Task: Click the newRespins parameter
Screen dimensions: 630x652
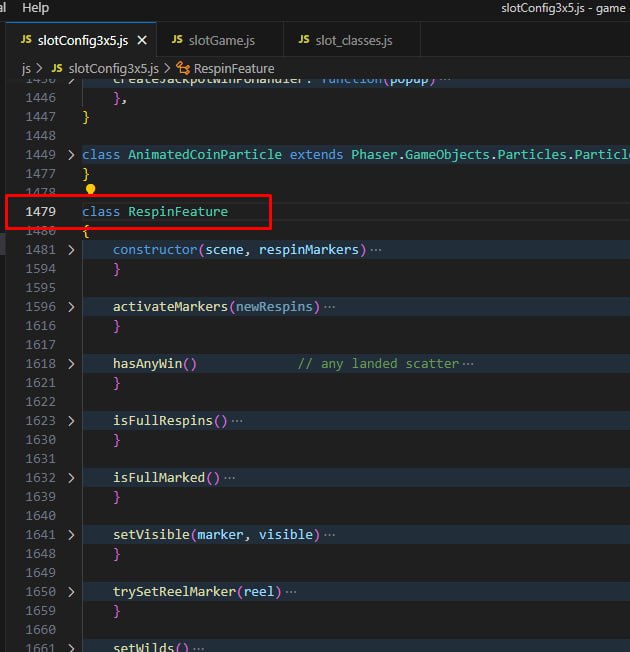Action: click(x=274, y=307)
